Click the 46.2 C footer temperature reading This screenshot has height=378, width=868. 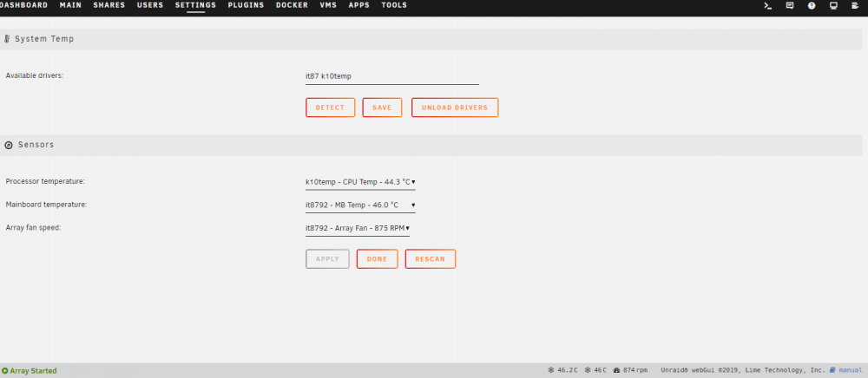point(568,370)
